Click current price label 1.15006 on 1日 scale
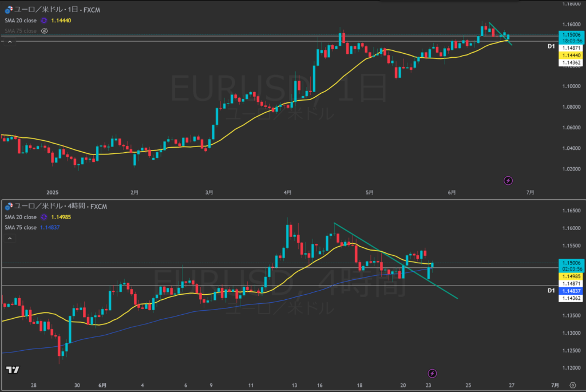Screen dimensions: 586x392 click(571, 35)
